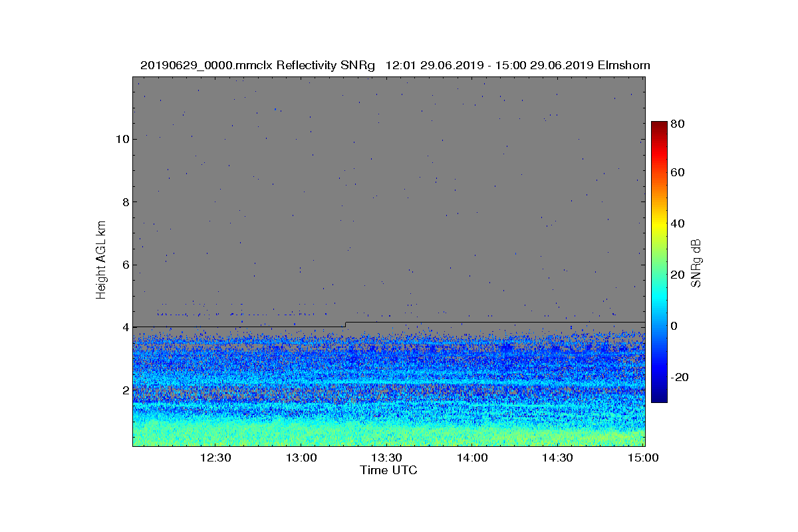
Task: Click the 15:00 time tick label
Action: tap(642, 458)
